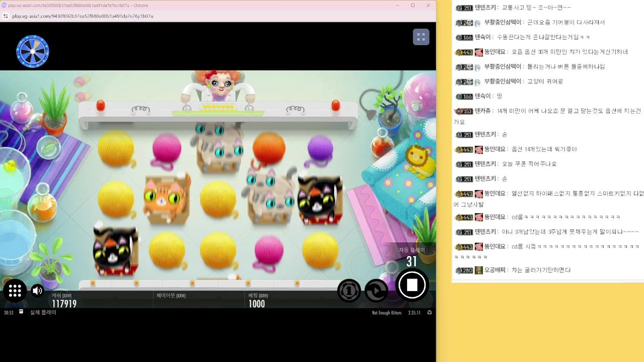Click the small icon beside 실제 플레이
The height and width of the screenshot is (362, 644).
(x=21, y=312)
